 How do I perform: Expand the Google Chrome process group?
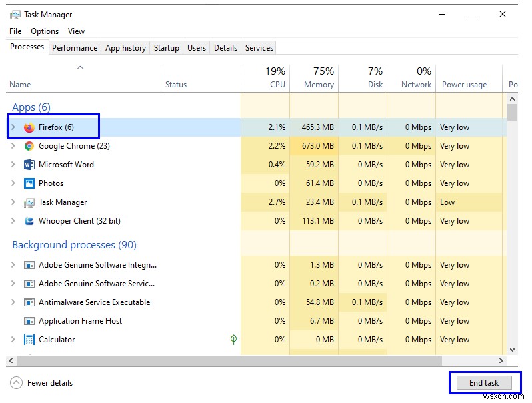click(13, 146)
